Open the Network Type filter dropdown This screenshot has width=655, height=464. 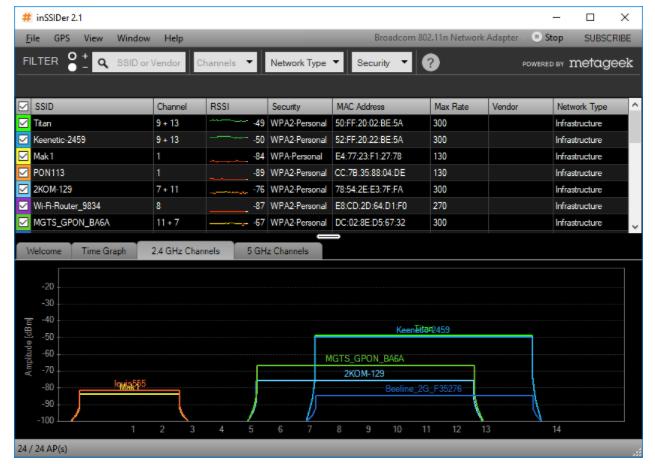304,63
